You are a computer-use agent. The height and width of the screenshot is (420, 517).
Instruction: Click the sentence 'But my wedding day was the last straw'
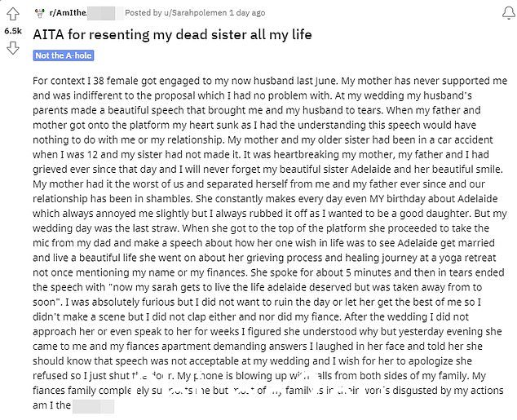click(x=270, y=221)
